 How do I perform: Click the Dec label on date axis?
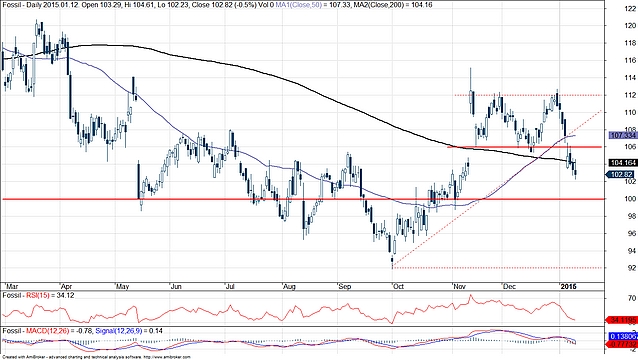click(x=509, y=286)
